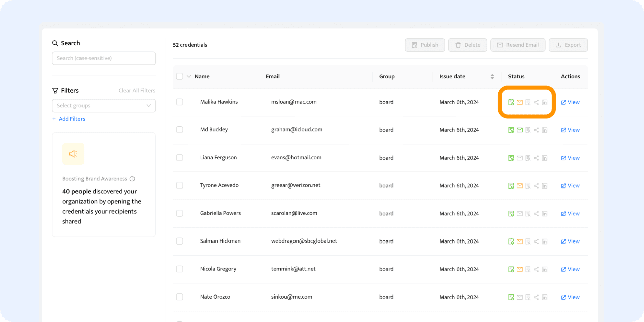Expand the bulk selection chevron beside Name

pos(189,76)
